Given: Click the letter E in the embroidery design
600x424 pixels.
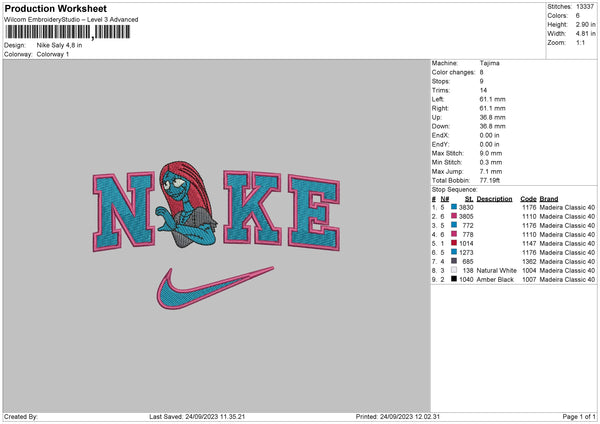Looking at the screenshot, I should pos(314,213).
